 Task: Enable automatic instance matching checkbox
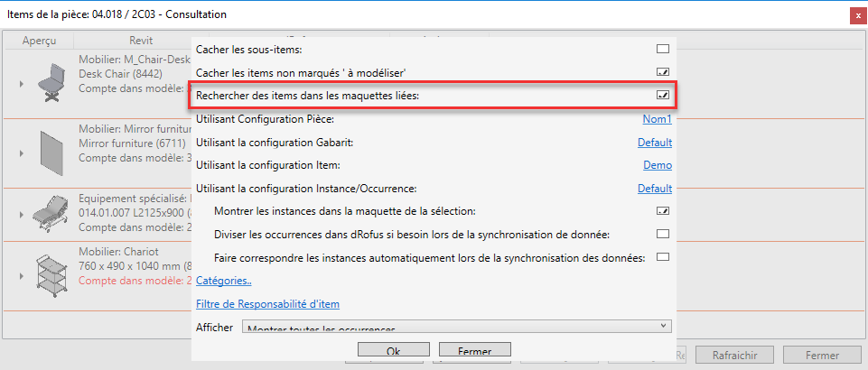662,258
